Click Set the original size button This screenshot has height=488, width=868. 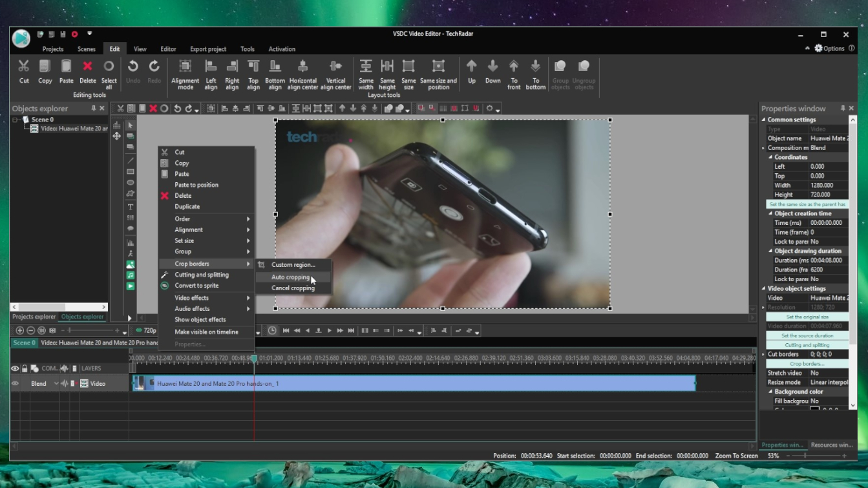(x=807, y=317)
